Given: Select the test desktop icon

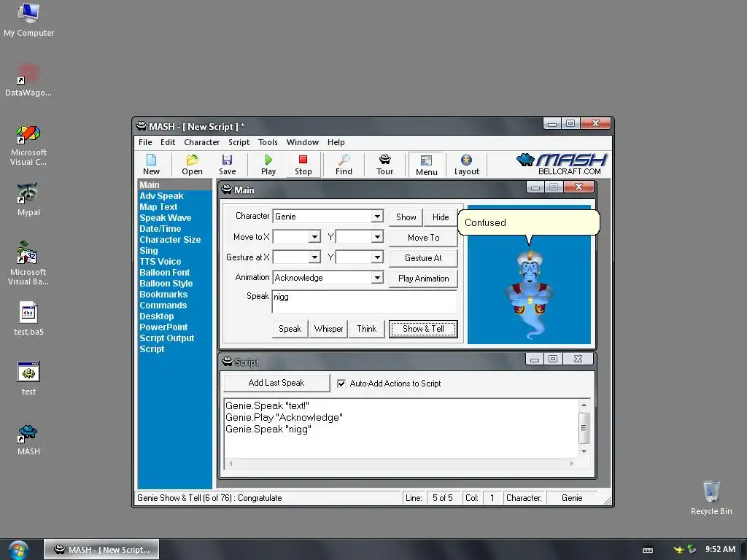Looking at the screenshot, I should (x=28, y=378).
